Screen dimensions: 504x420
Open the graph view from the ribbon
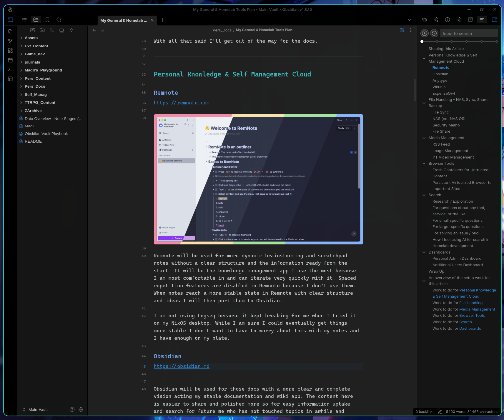[10, 41]
